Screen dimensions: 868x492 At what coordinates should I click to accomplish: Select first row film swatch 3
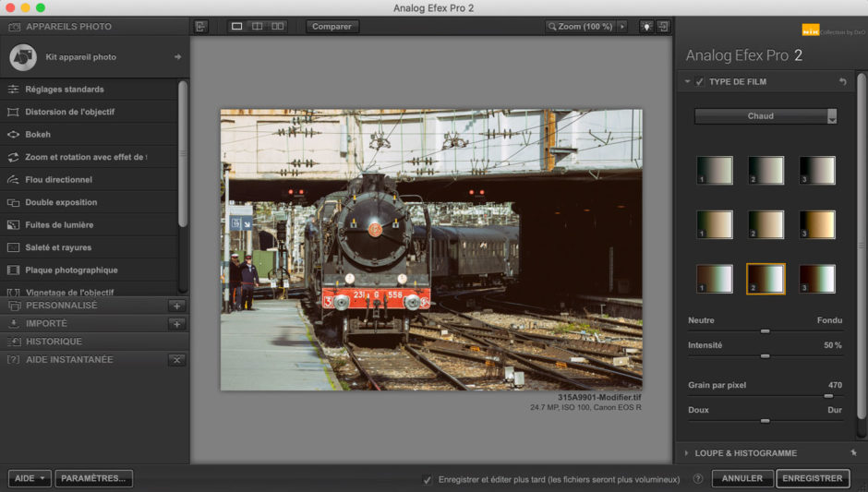point(817,171)
